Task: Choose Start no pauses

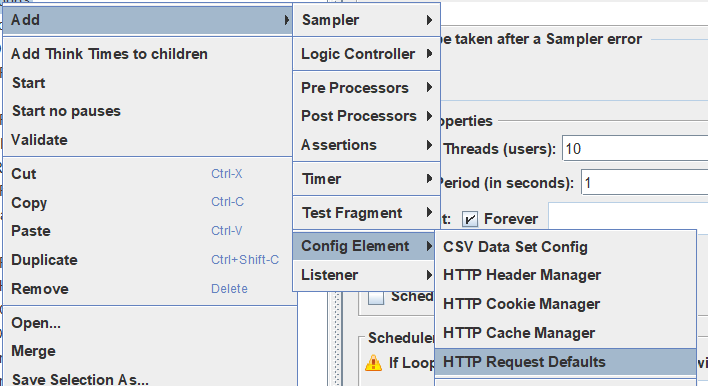Action: click(x=148, y=111)
